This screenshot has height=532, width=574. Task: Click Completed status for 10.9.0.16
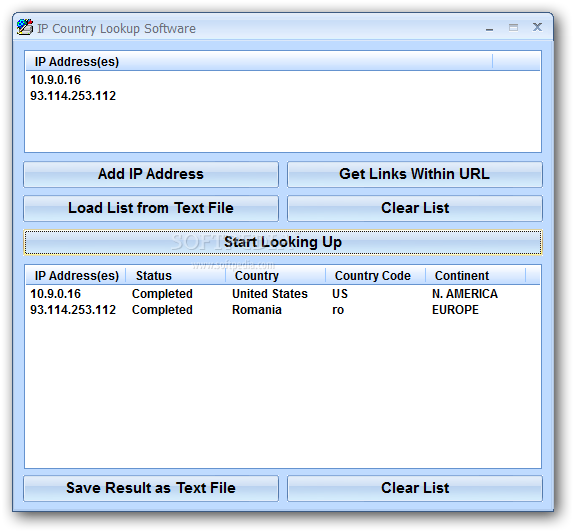click(x=162, y=294)
